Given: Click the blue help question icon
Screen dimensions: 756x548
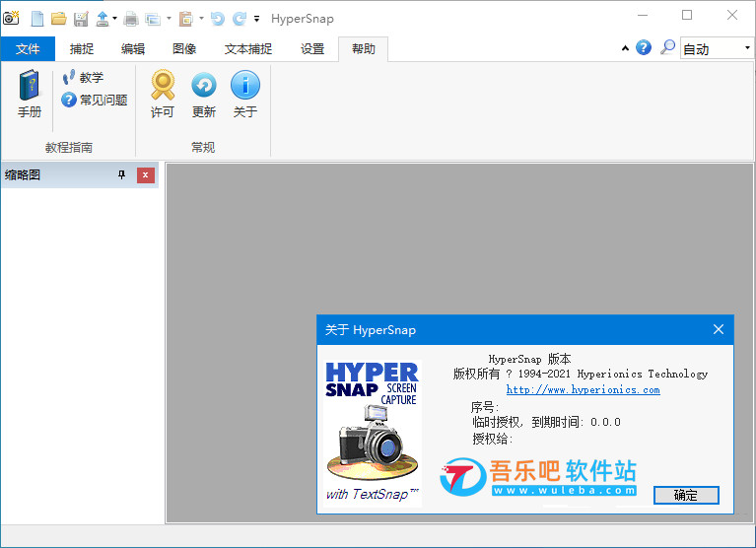Looking at the screenshot, I should (644, 47).
